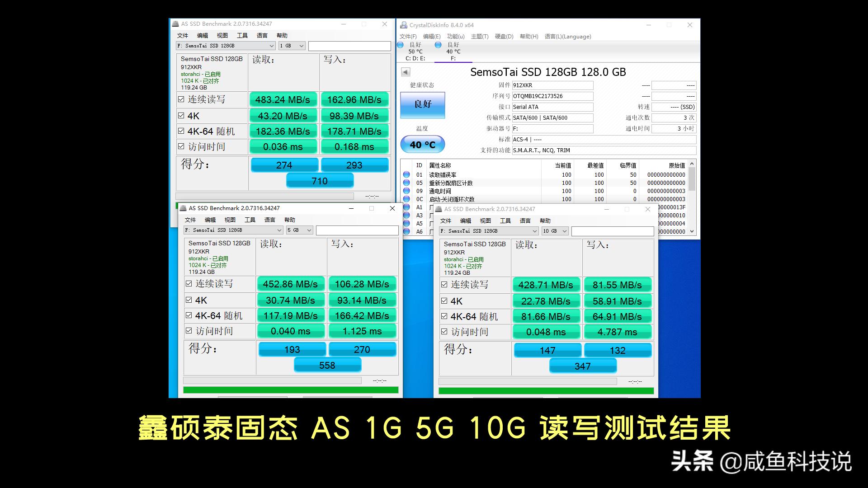This screenshot has width=868, height=488.
Task: Click the blue status dot beside 读取错误率 attribute
Action: [x=407, y=175]
